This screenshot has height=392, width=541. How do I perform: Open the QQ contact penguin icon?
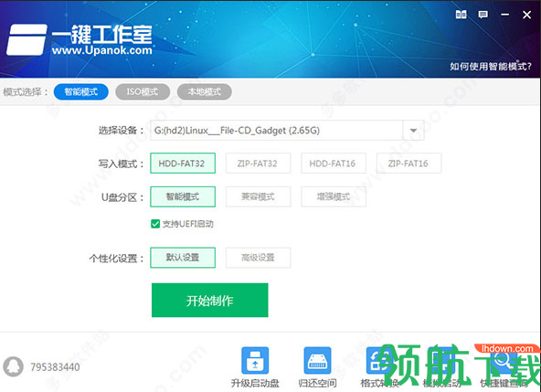pyautogui.click(x=13, y=366)
